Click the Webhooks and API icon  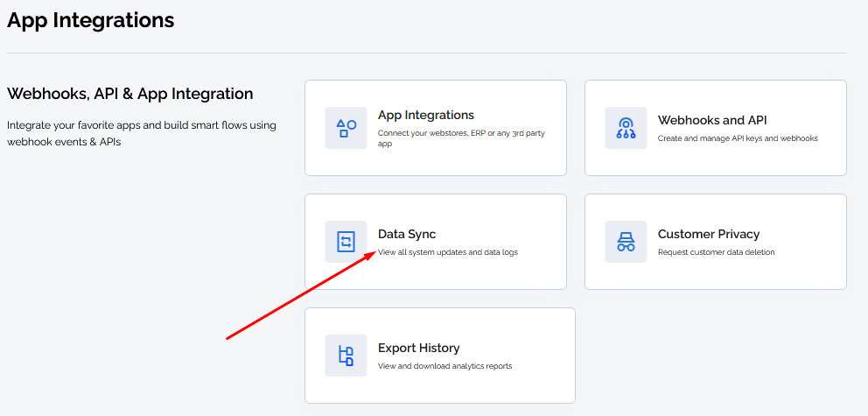626,128
